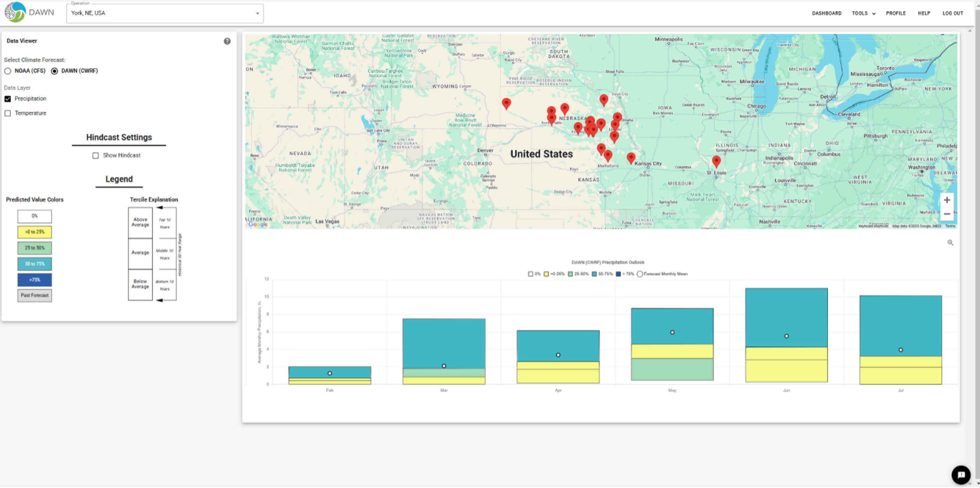The image size is (980, 488).
Task: Open the Terms link on the map
Action: point(950,225)
